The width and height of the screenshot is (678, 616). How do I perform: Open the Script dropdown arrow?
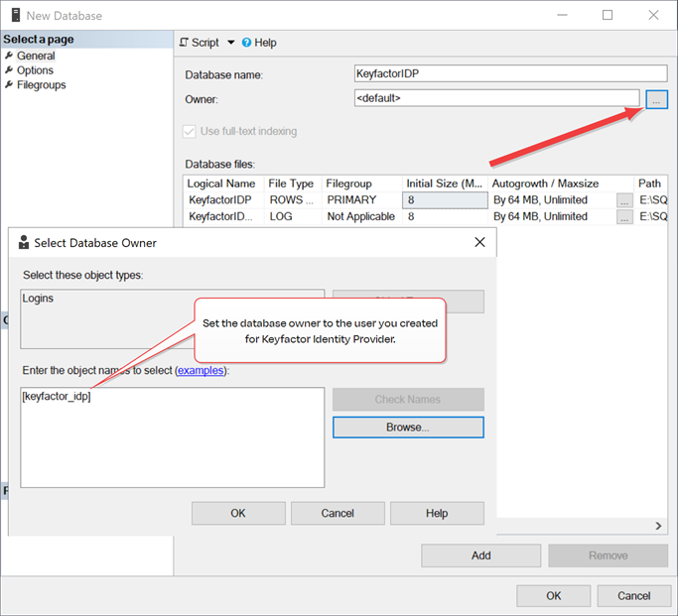click(231, 43)
